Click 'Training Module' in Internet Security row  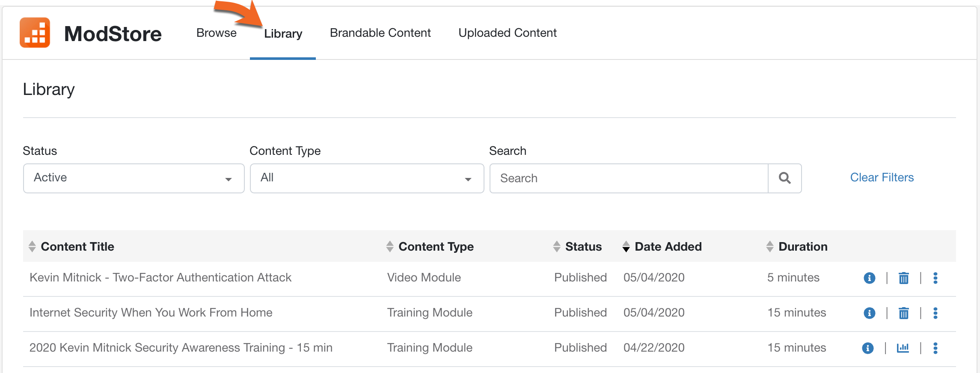[x=430, y=313]
